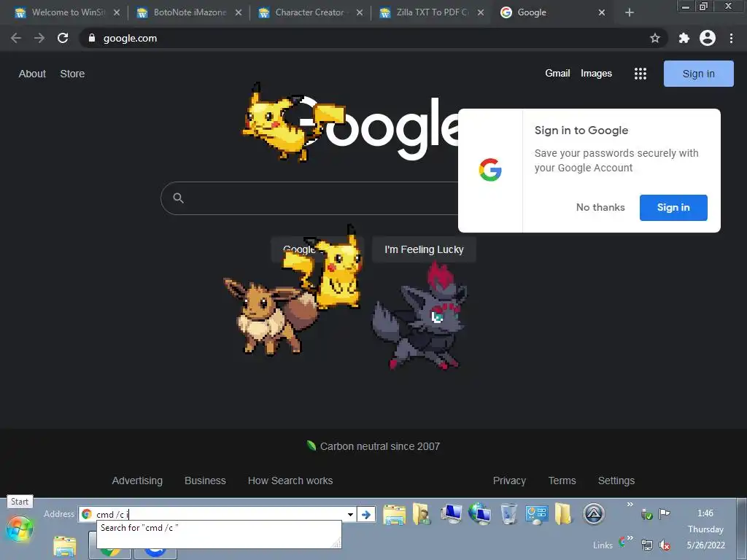
Task: Open the Terms footer link
Action: 562,481
